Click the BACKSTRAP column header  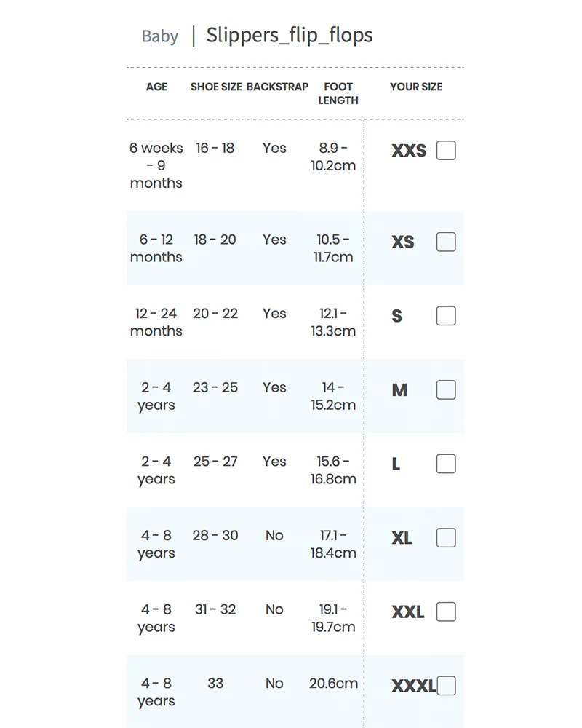point(277,87)
